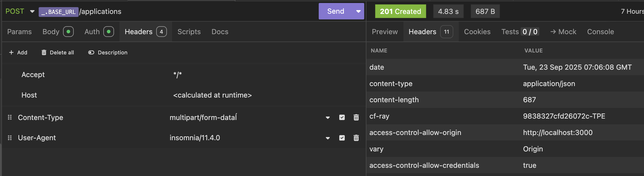Toggle the header Description view
The height and width of the screenshot is (176, 644).
91,52
